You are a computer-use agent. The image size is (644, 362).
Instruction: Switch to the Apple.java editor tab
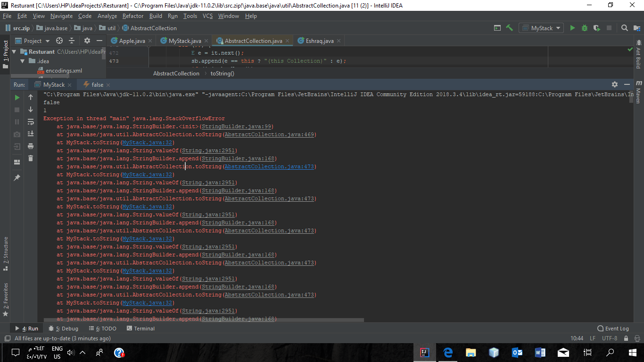pos(132,41)
